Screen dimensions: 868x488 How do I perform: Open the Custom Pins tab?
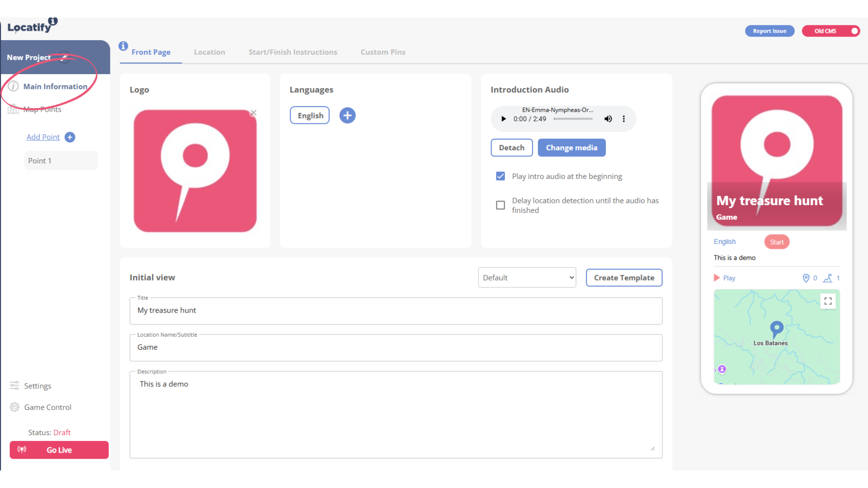pos(383,52)
